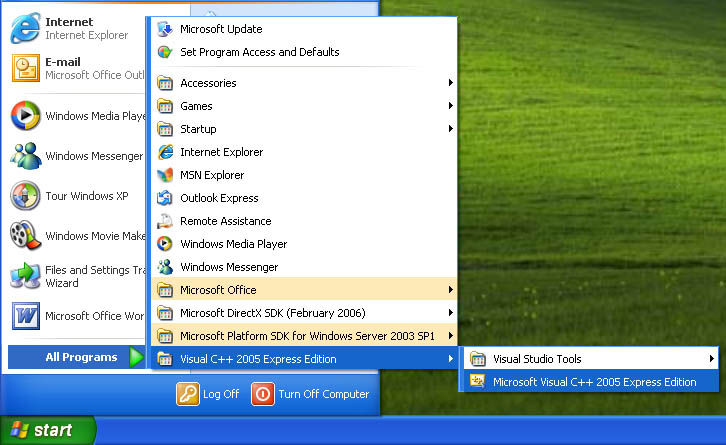Click the Accessories folder icon

pyautogui.click(x=165, y=83)
